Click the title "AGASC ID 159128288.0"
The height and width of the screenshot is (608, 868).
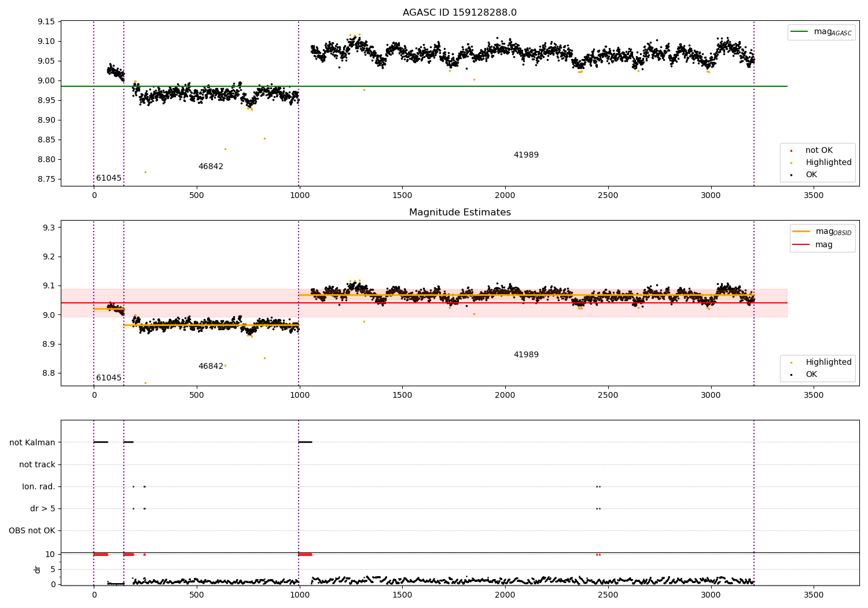tap(459, 13)
